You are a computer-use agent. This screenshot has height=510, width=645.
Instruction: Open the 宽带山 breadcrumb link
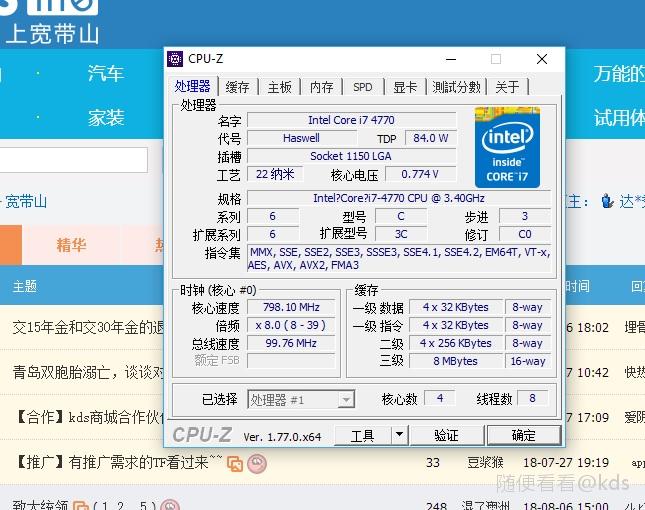(26, 202)
